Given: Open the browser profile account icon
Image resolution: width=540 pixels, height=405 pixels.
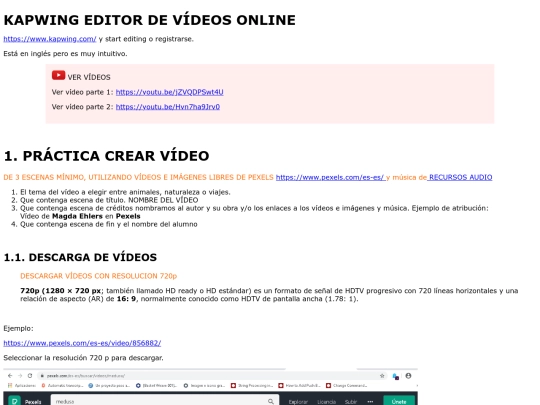Looking at the screenshot, I should pyautogui.click(x=408, y=376).
